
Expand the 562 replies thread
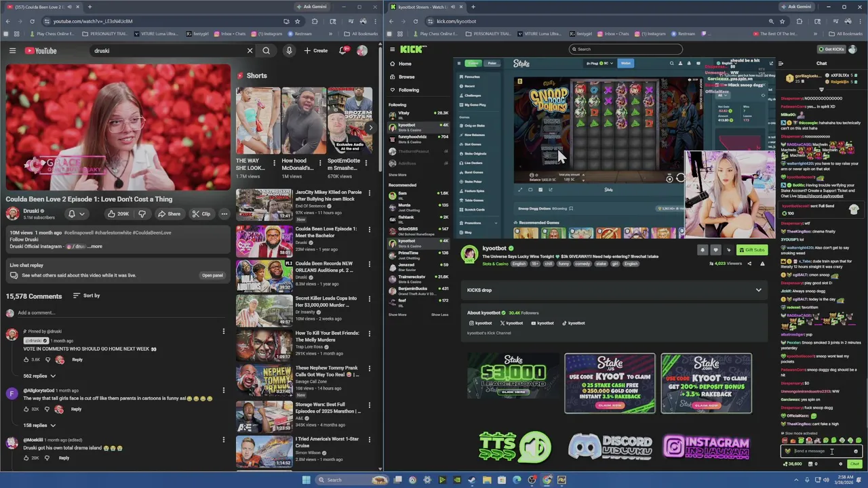click(39, 375)
